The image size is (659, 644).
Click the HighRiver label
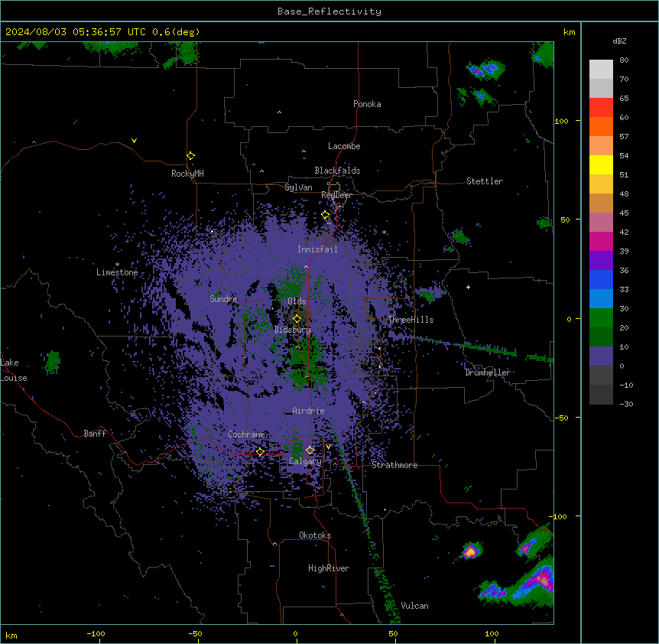pyautogui.click(x=329, y=568)
